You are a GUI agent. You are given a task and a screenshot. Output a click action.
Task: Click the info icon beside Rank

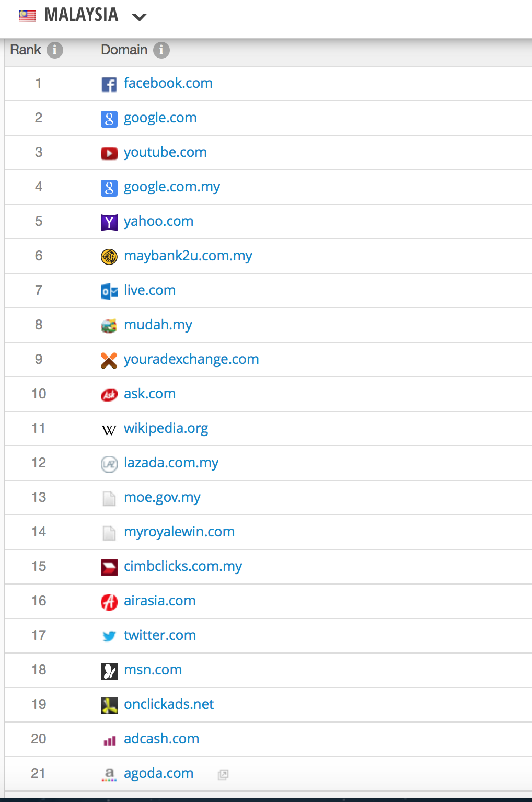(x=55, y=50)
